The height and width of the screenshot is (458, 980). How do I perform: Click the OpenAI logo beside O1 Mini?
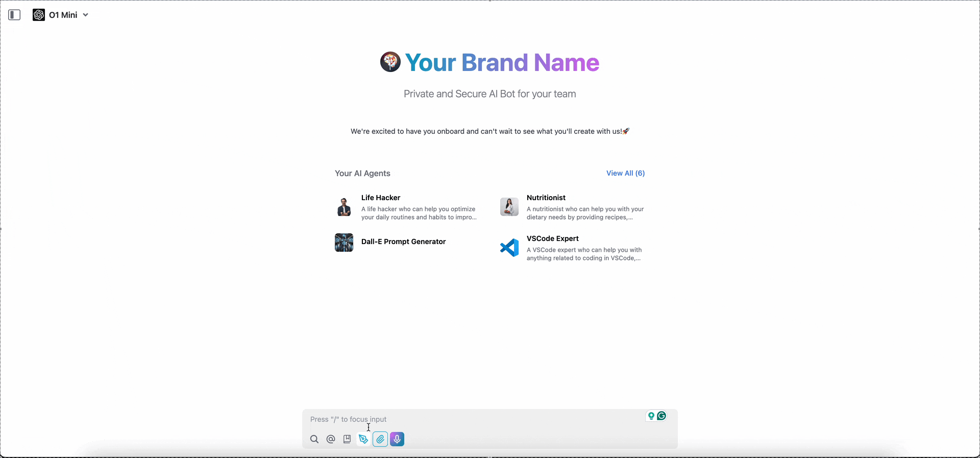39,15
